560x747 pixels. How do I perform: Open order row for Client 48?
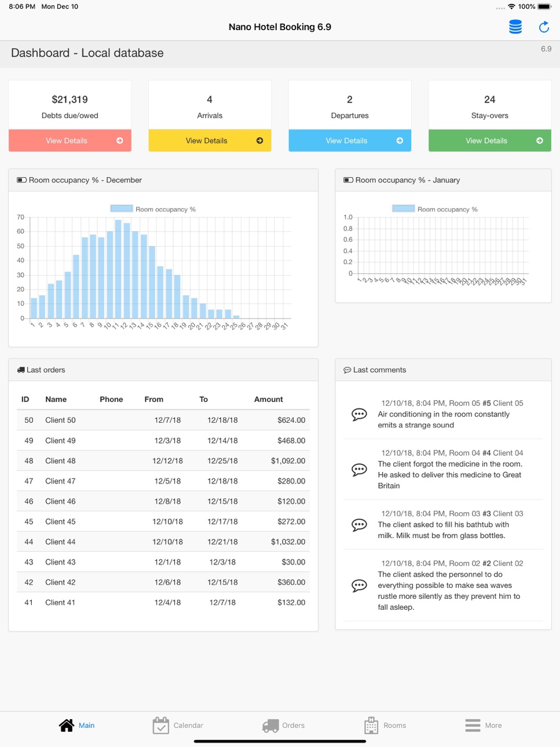163,461
